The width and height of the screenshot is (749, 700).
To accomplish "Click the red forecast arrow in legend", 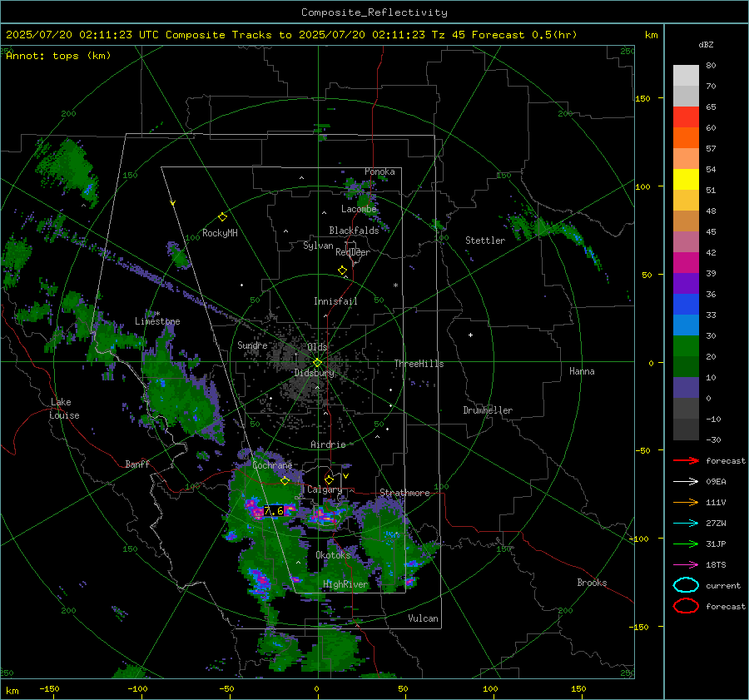I will (x=686, y=460).
